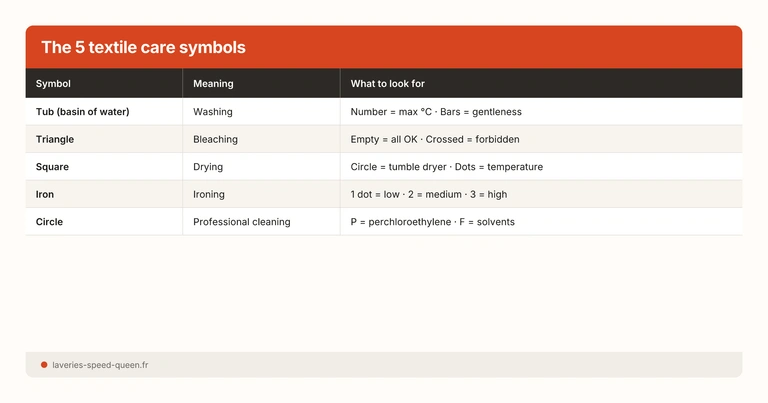
Task: Click the title "The 5 textile care symbols"
Action: 143,48
